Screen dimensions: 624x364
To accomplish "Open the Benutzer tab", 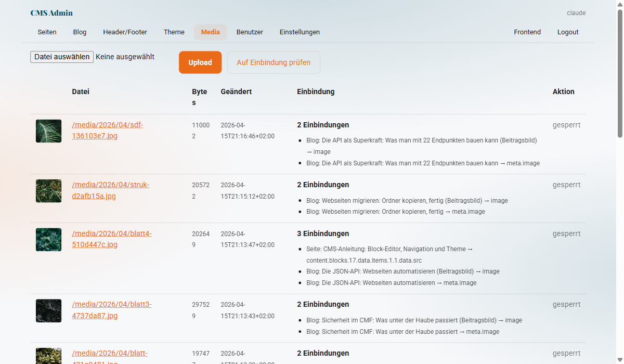I will pos(250,32).
